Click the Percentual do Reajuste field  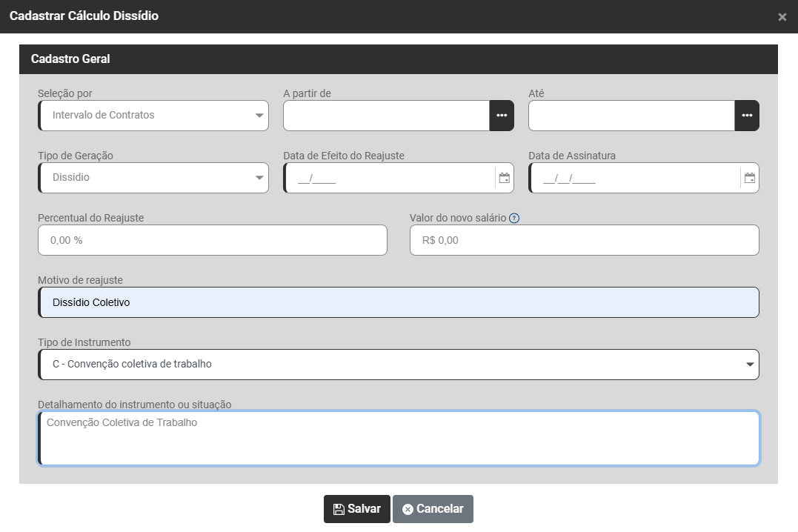click(x=212, y=240)
